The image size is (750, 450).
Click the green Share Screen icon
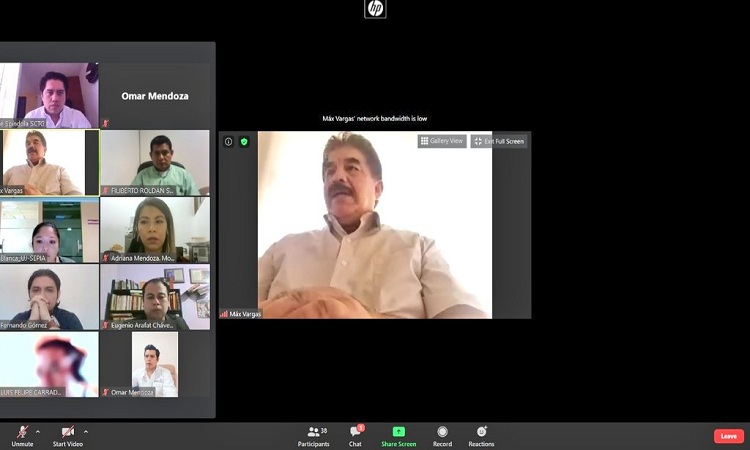click(398, 432)
